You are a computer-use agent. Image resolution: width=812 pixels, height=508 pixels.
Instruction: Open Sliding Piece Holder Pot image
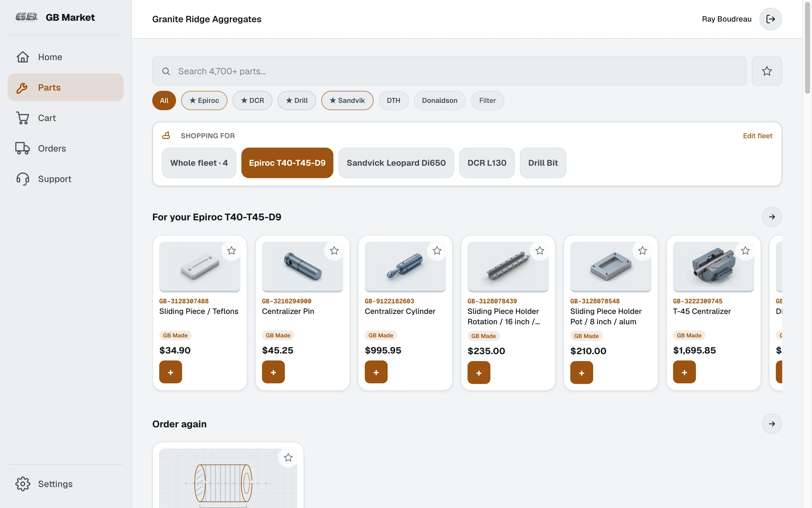click(x=611, y=267)
